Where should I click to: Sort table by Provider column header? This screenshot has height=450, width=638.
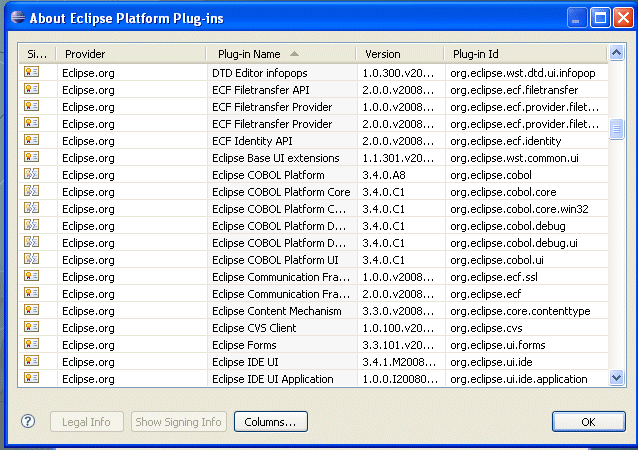131,54
